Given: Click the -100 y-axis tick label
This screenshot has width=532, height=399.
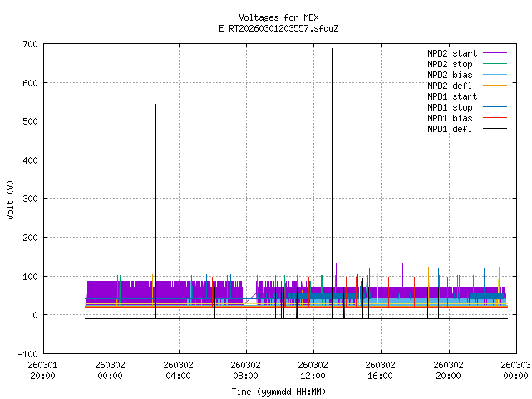Looking at the screenshot, I should pos(26,353).
